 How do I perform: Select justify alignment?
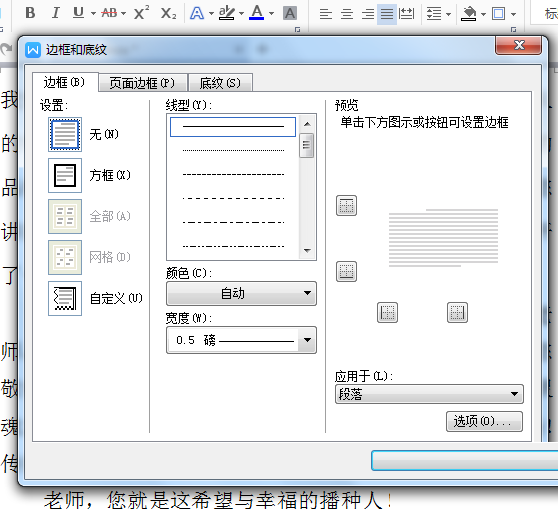[387, 14]
